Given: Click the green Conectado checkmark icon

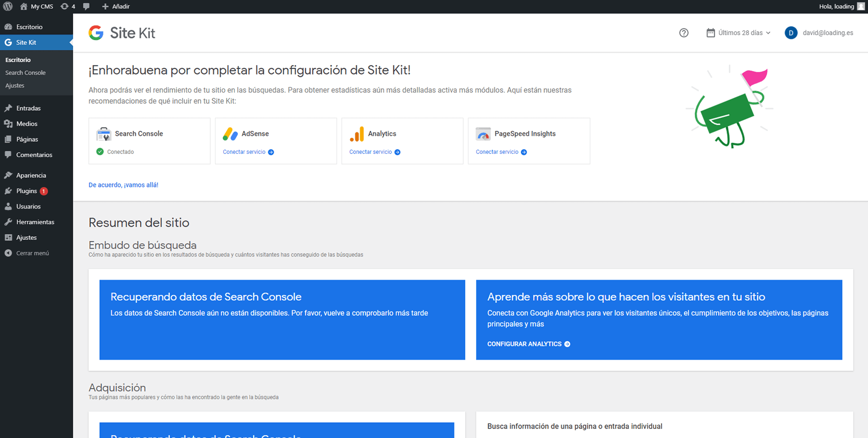Looking at the screenshot, I should (100, 152).
